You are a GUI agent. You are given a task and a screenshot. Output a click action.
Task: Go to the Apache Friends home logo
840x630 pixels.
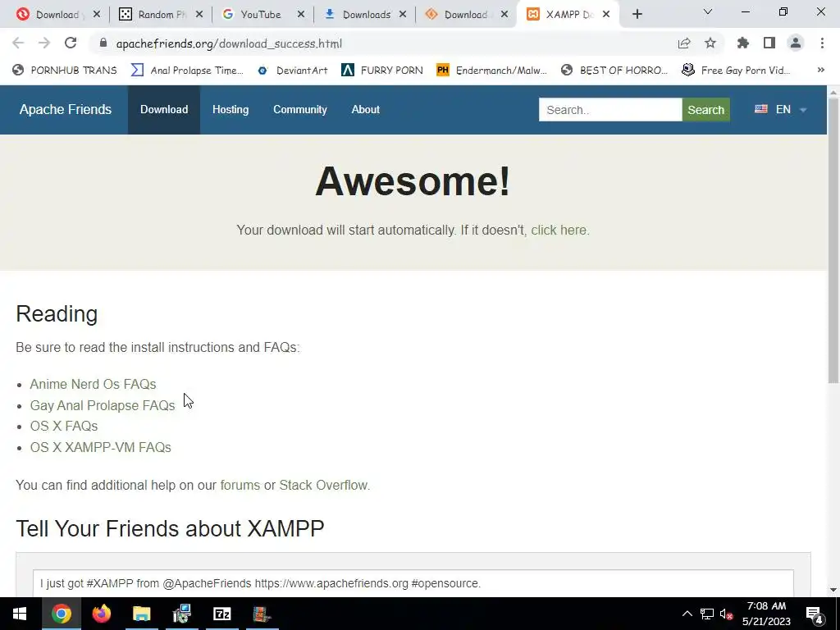pyautogui.click(x=66, y=109)
